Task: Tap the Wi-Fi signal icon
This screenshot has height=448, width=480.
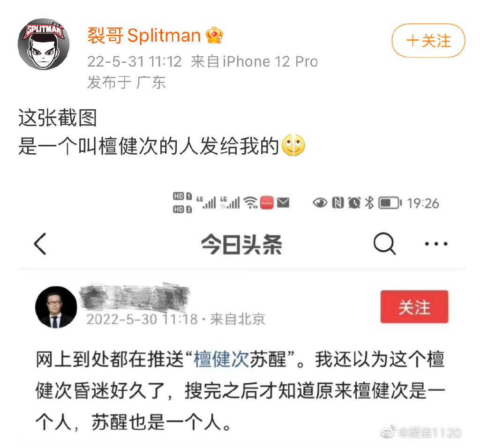Action: click(x=250, y=202)
